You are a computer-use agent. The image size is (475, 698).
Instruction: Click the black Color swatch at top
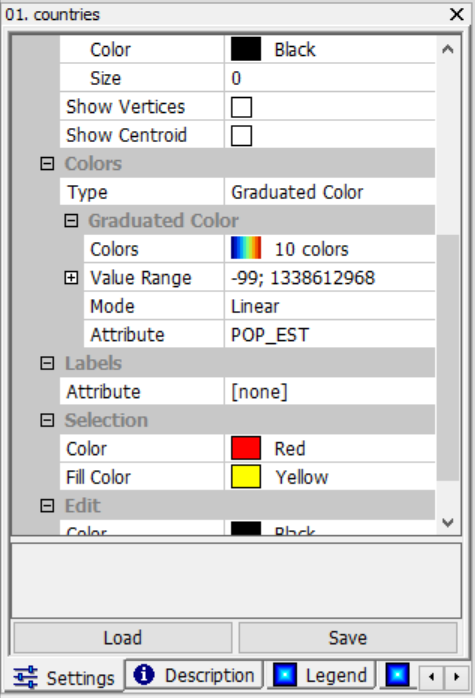pyautogui.click(x=246, y=49)
